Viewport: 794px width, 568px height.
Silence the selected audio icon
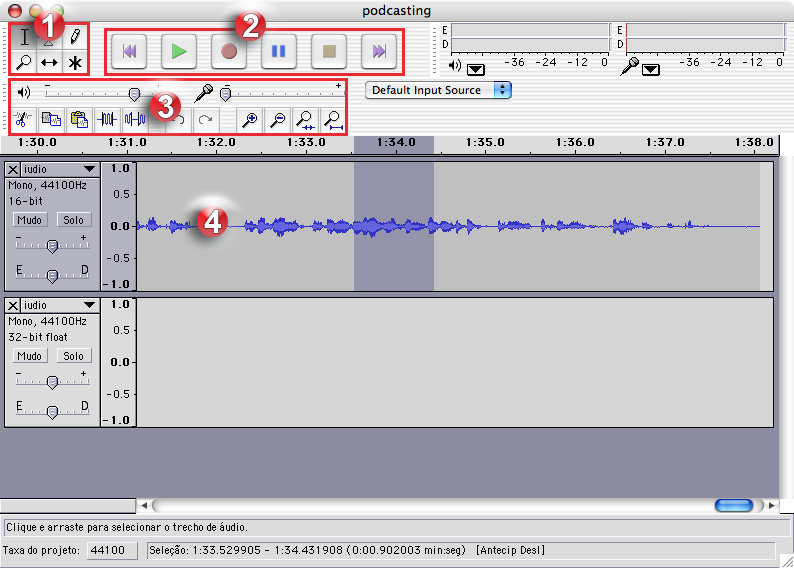pyautogui.click(x=135, y=119)
